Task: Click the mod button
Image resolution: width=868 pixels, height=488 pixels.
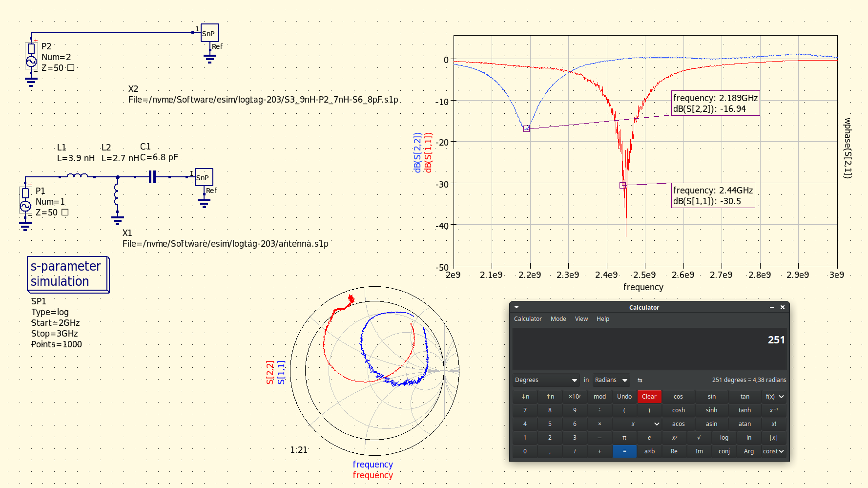Action: click(599, 397)
